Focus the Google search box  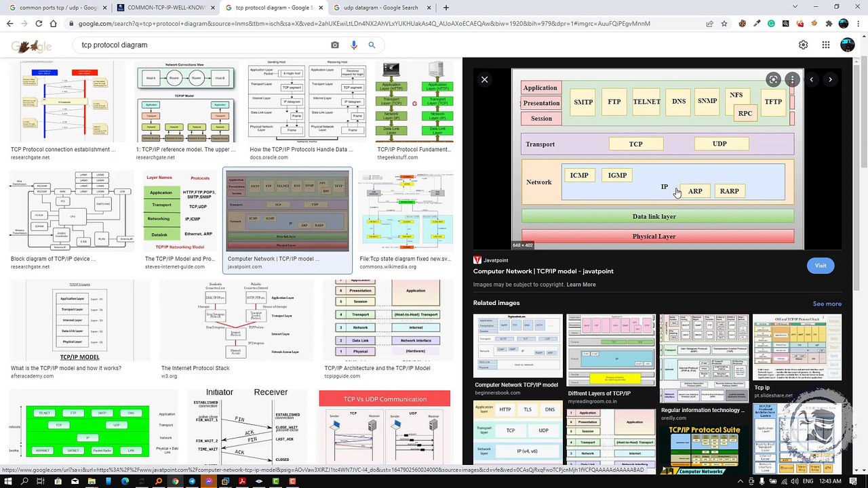pos(203,45)
